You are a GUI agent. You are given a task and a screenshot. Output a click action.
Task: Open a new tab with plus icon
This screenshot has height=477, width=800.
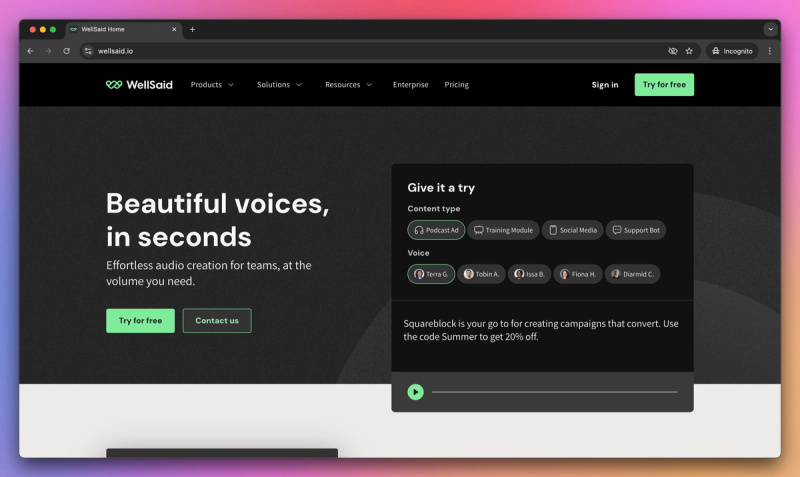point(192,30)
